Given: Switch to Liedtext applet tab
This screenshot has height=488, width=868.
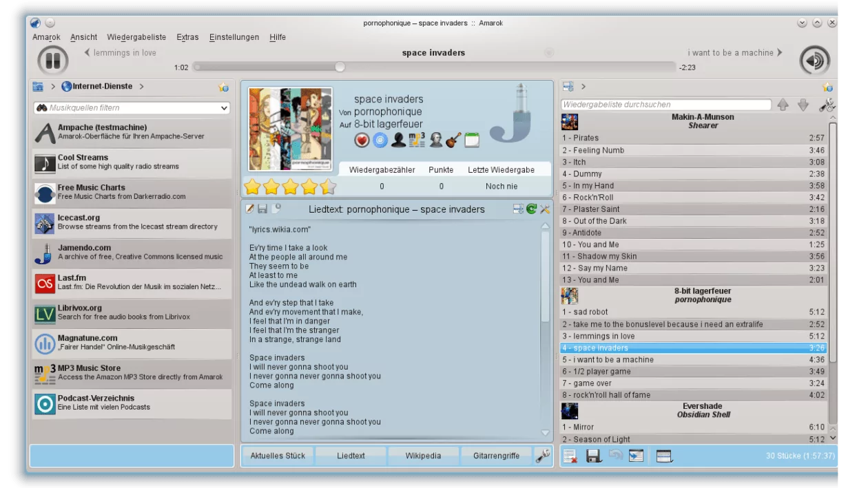Looking at the screenshot, I should (x=351, y=456).
